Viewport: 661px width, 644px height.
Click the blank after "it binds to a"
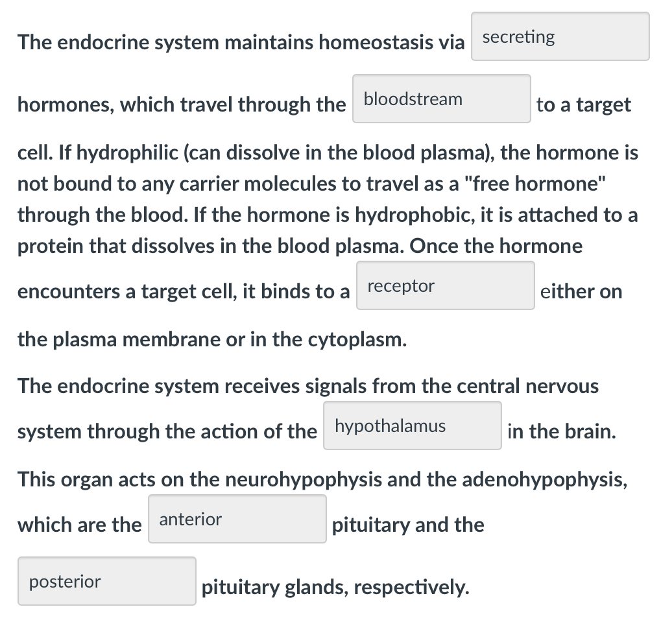click(445, 285)
